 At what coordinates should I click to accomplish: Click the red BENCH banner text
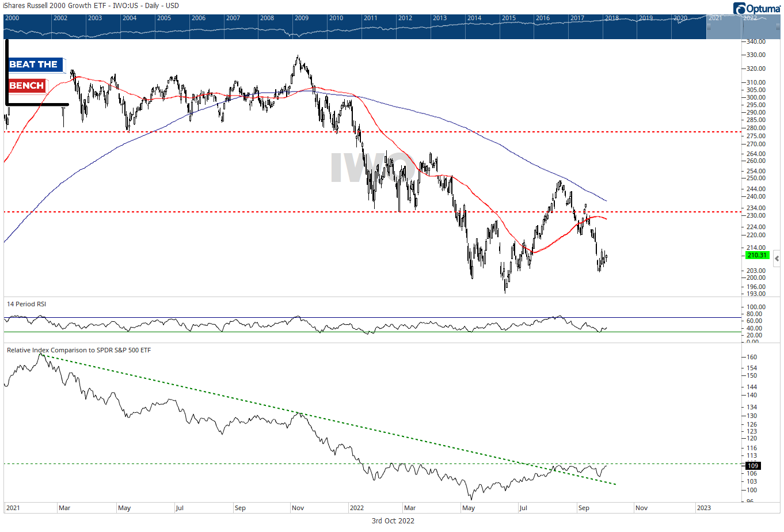[27, 86]
